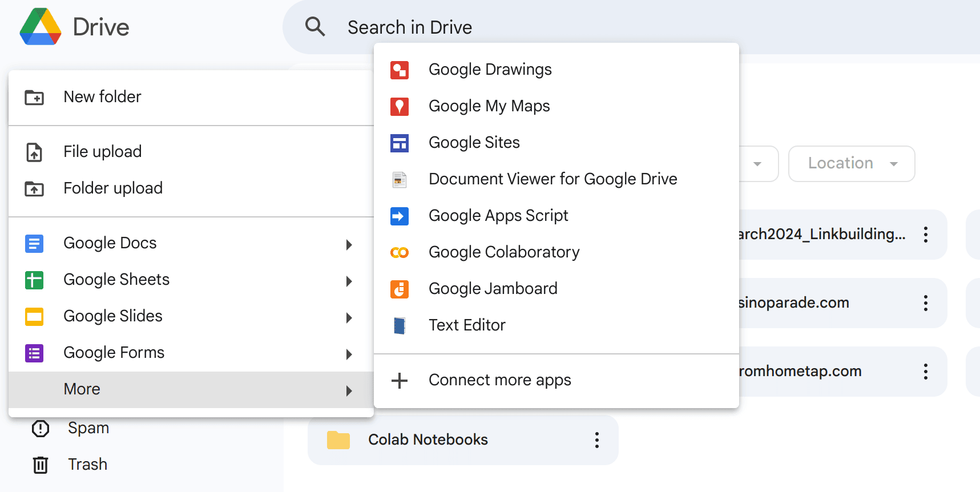
Task: Expand the Google Docs submenu arrow
Action: [x=349, y=245]
